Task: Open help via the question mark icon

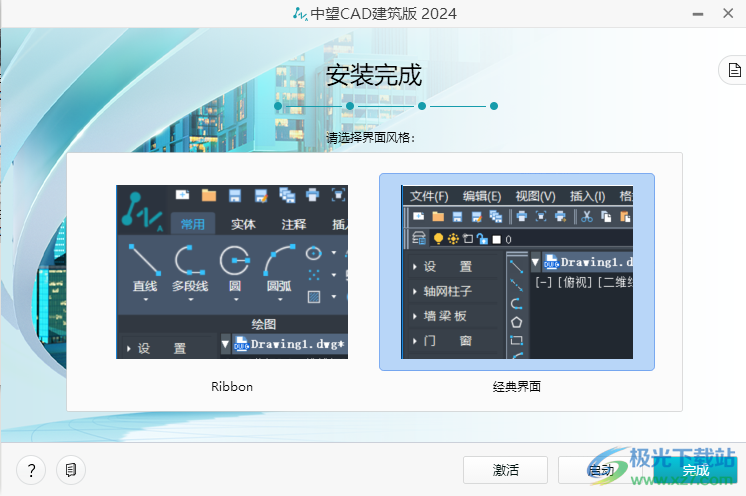Action: (31, 470)
